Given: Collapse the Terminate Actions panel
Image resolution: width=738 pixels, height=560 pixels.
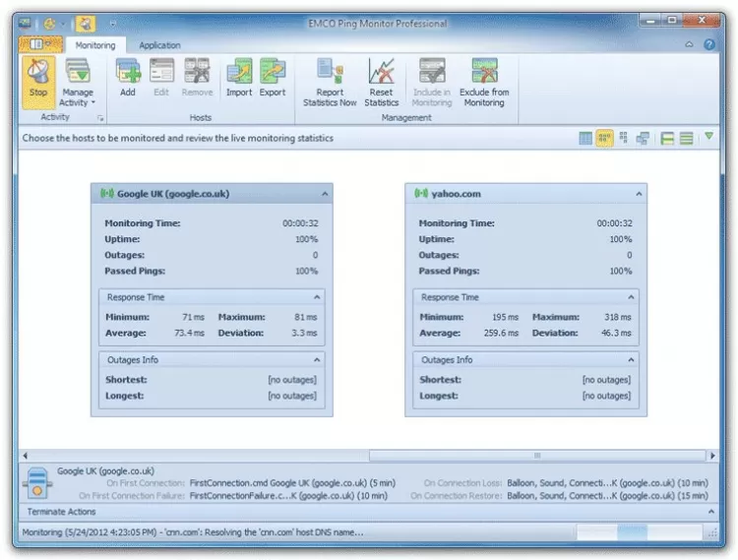Looking at the screenshot, I should click(710, 512).
